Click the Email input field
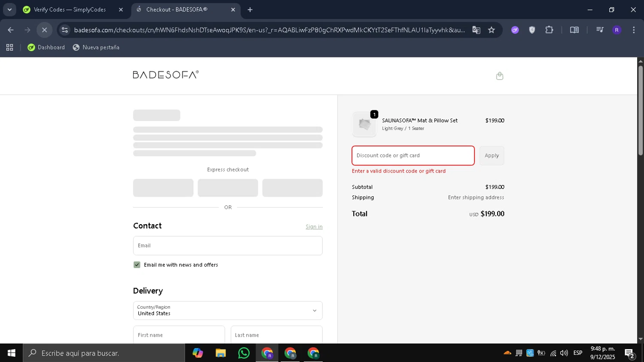The width and height of the screenshot is (644, 362). (228, 246)
